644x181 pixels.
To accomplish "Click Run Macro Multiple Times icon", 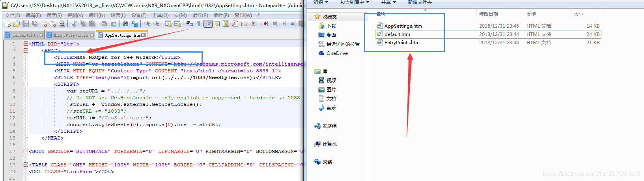I will pyautogui.click(x=292, y=24).
